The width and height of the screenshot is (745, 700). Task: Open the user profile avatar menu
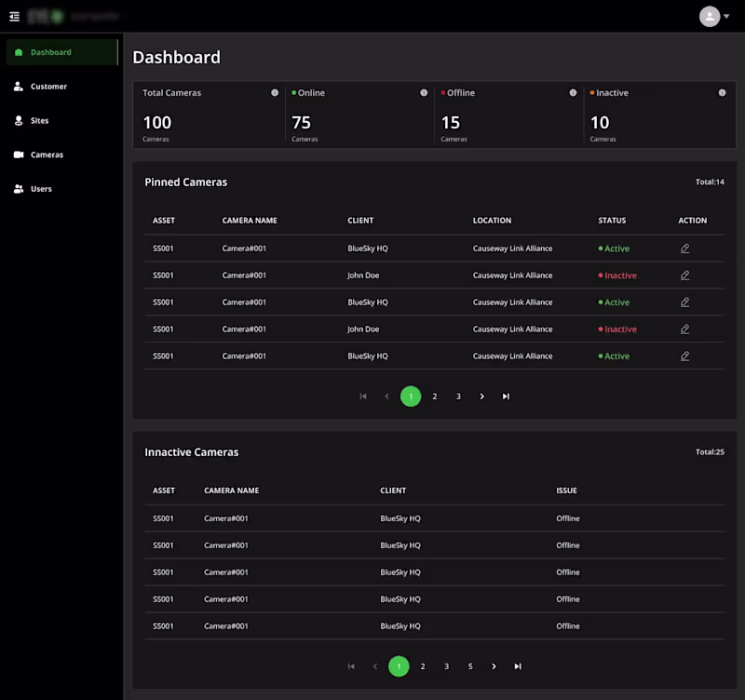[x=710, y=16]
